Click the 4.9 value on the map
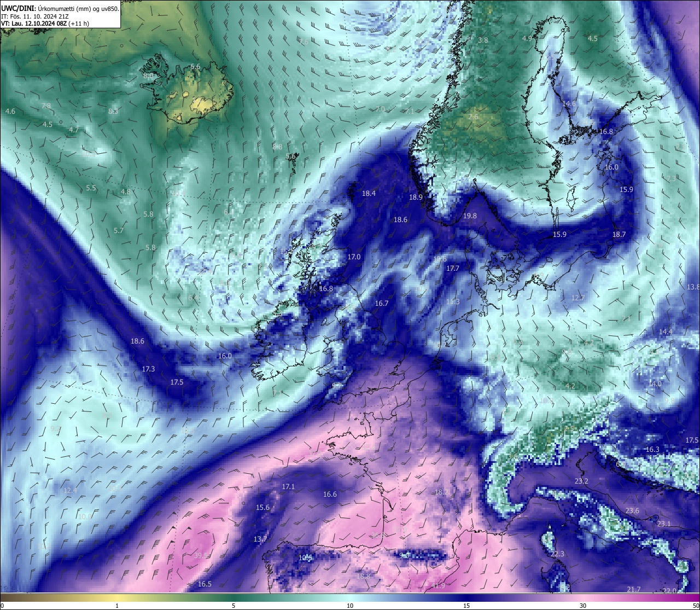 tap(527, 39)
